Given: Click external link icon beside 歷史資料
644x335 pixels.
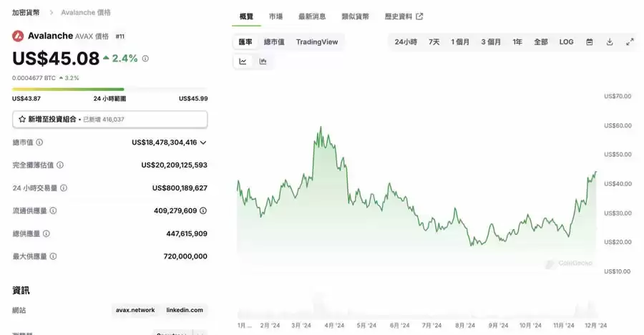Looking at the screenshot, I should [419, 16].
